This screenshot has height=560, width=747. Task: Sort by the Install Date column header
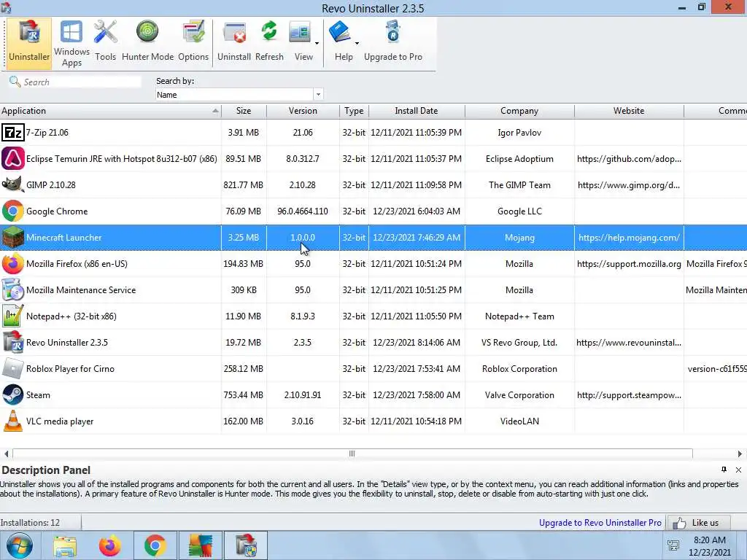[x=417, y=111]
